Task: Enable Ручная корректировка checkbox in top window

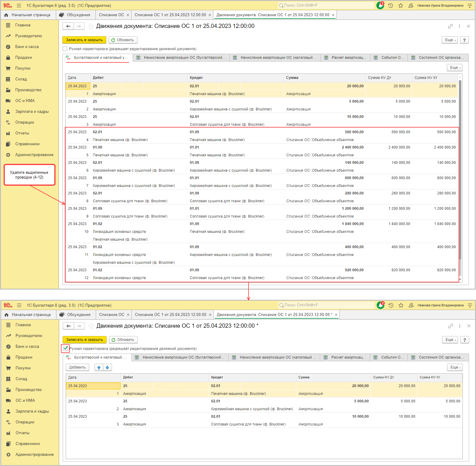Action: (x=65, y=49)
